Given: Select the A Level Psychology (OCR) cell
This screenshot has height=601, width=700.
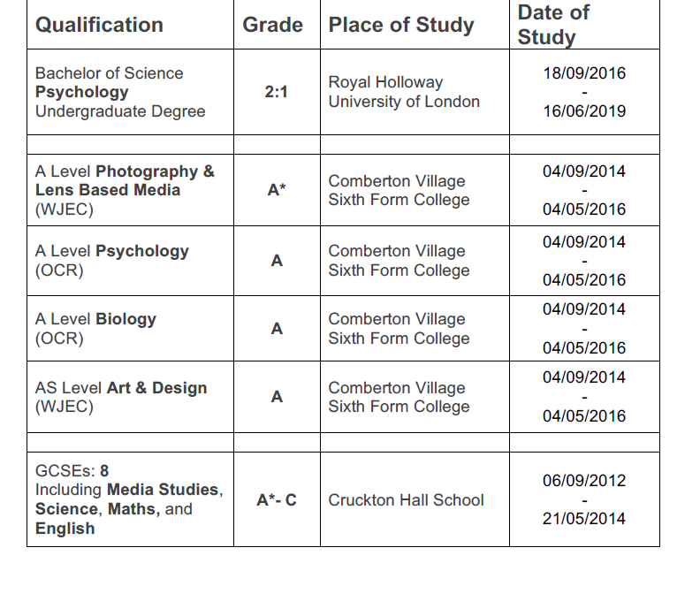Looking at the screenshot, I should point(112,261).
